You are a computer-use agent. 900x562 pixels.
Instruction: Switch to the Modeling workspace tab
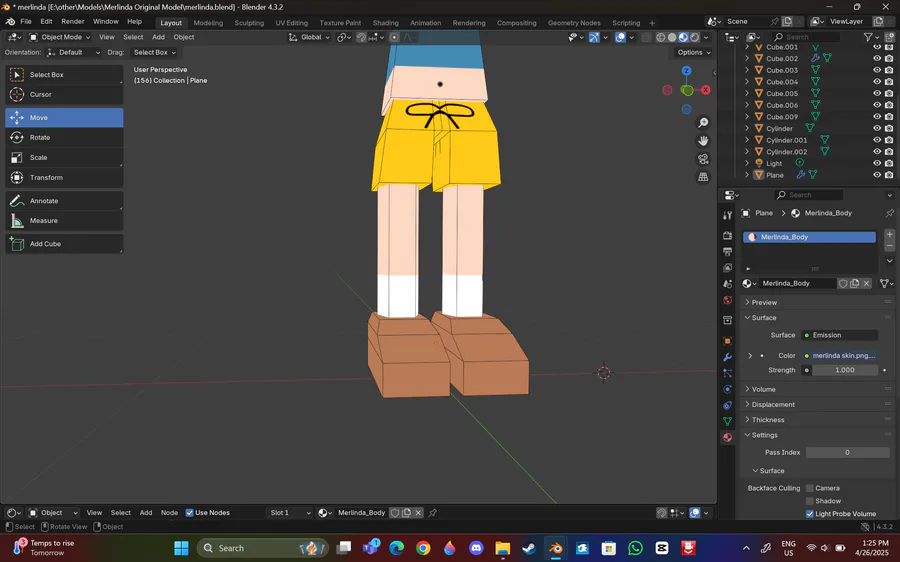[x=208, y=23]
